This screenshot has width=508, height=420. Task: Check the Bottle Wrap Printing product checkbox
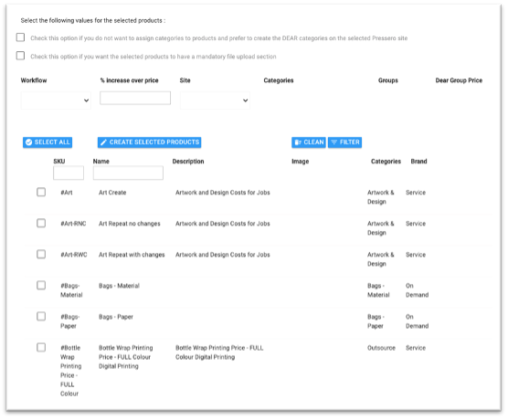tap(41, 348)
